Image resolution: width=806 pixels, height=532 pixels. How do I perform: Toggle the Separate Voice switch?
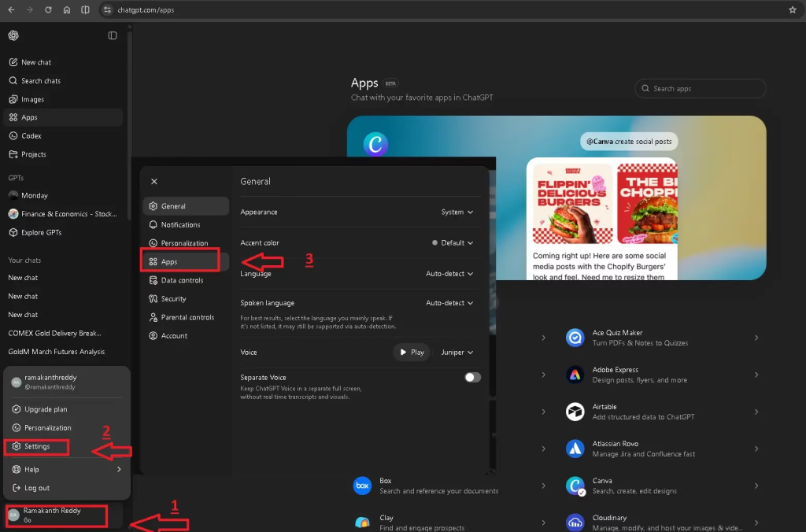coord(472,378)
